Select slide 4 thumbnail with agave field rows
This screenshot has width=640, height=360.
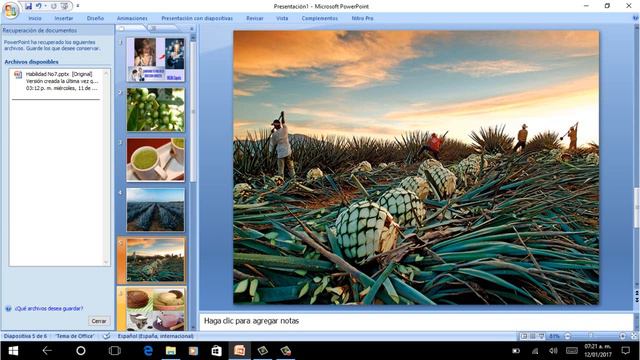pyautogui.click(x=156, y=210)
